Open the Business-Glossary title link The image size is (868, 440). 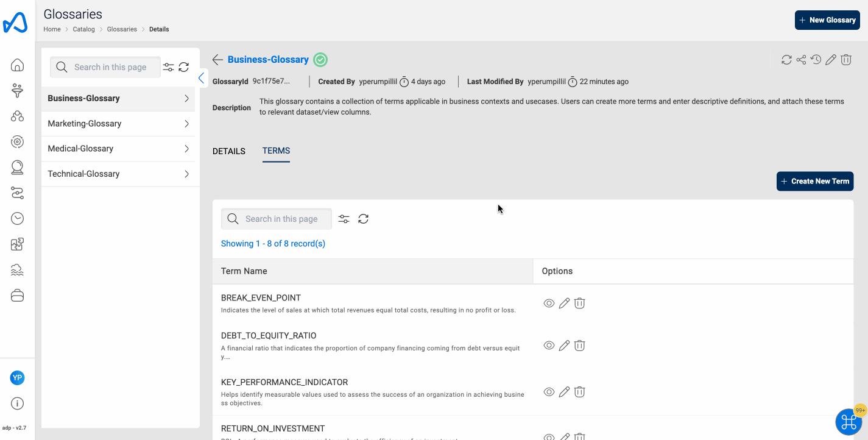tap(268, 60)
